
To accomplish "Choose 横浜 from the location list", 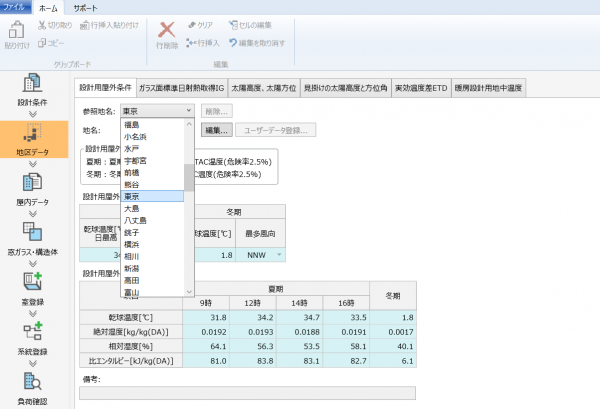I will (x=152, y=244).
